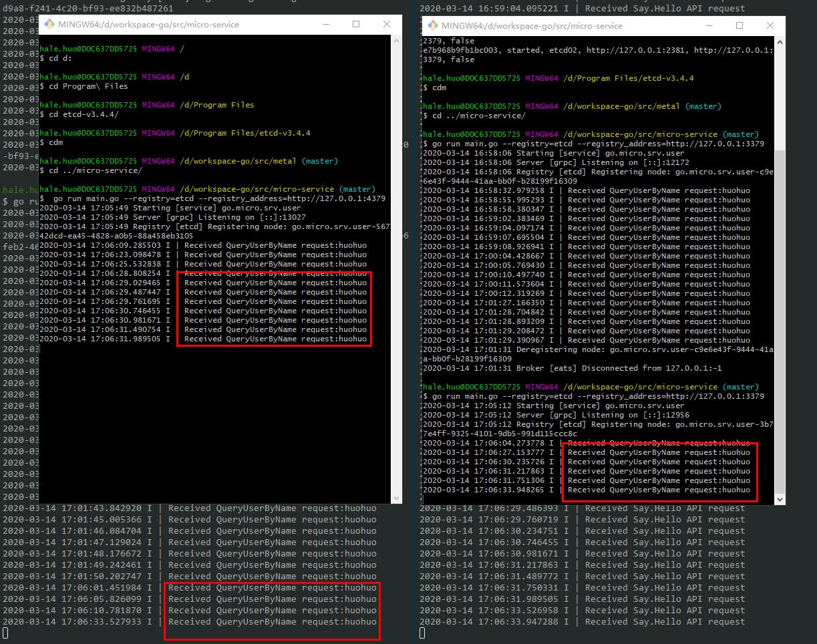The width and height of the screenshot is (817, 644).
Task: Click the '$ cd Program\ Files' command line
Action: 84,86
